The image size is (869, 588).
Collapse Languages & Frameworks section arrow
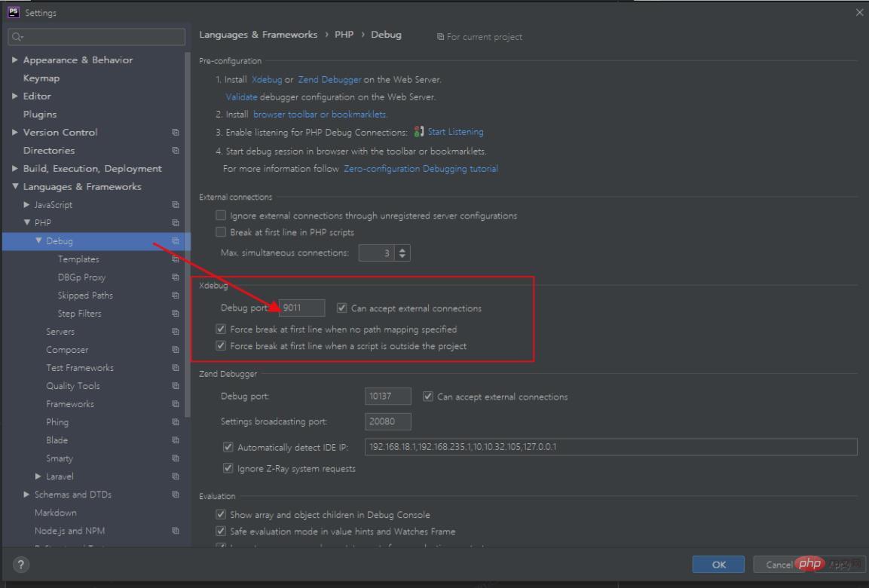coord(15,187)
